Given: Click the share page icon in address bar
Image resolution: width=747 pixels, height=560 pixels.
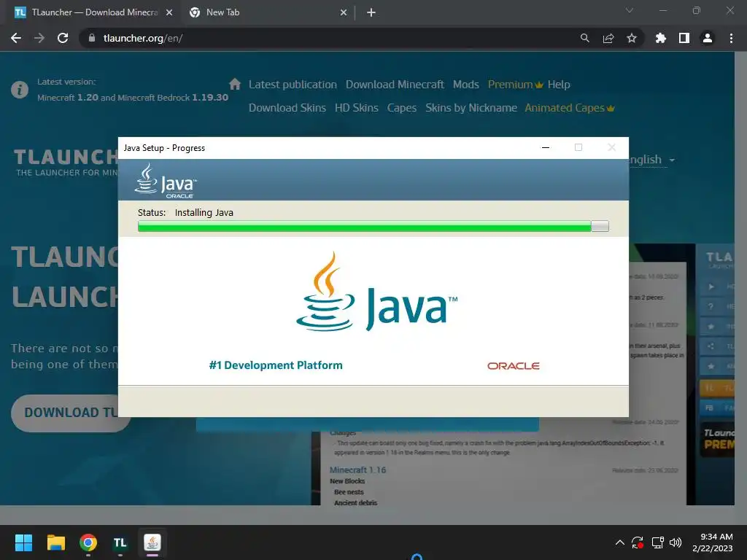Looking at the screenshot, I should (x=608, y=38).
